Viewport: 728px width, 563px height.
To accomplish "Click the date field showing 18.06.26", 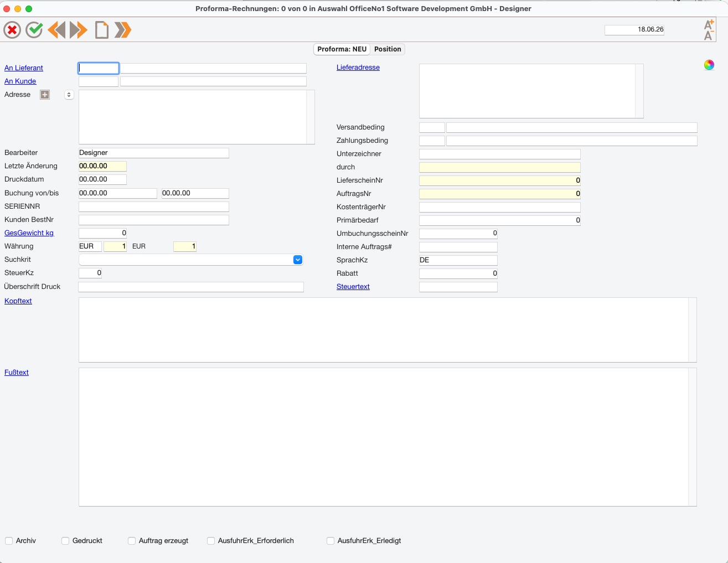I will tap(634, 30).
